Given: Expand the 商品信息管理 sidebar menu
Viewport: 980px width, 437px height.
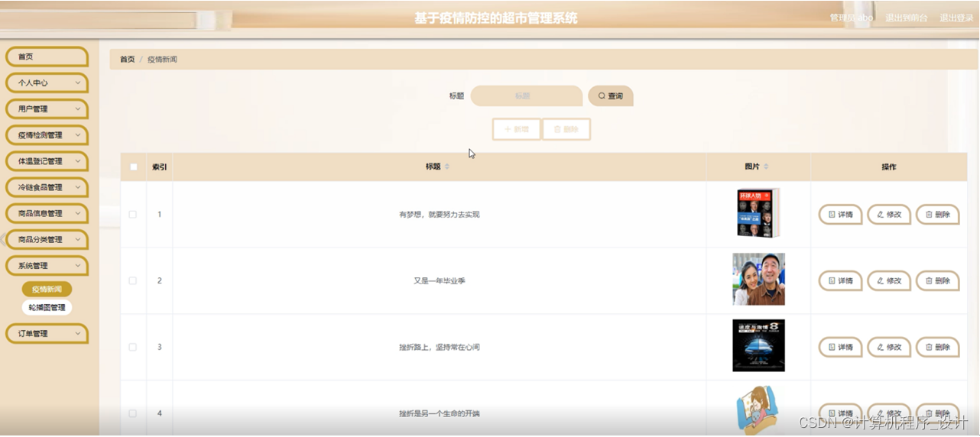Looking at the screenshot, I should tap(47, 213).
